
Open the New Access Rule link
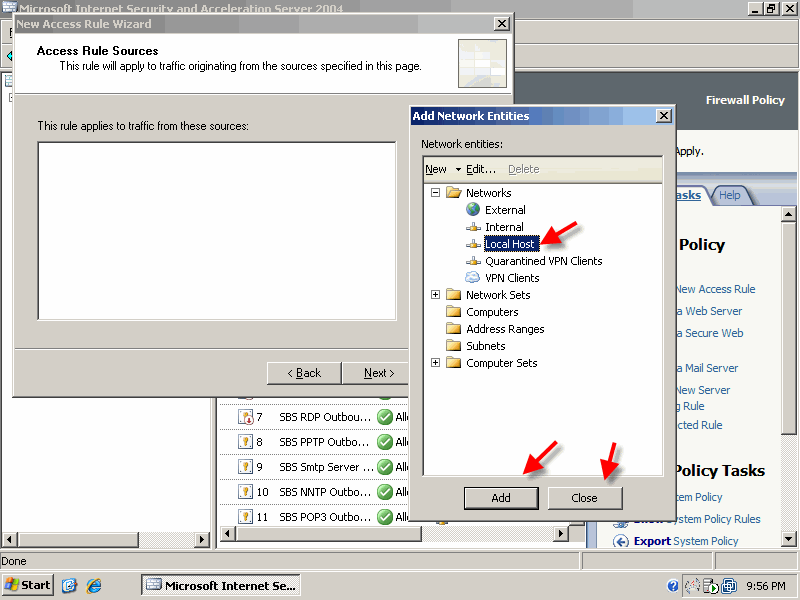point(716,289)
